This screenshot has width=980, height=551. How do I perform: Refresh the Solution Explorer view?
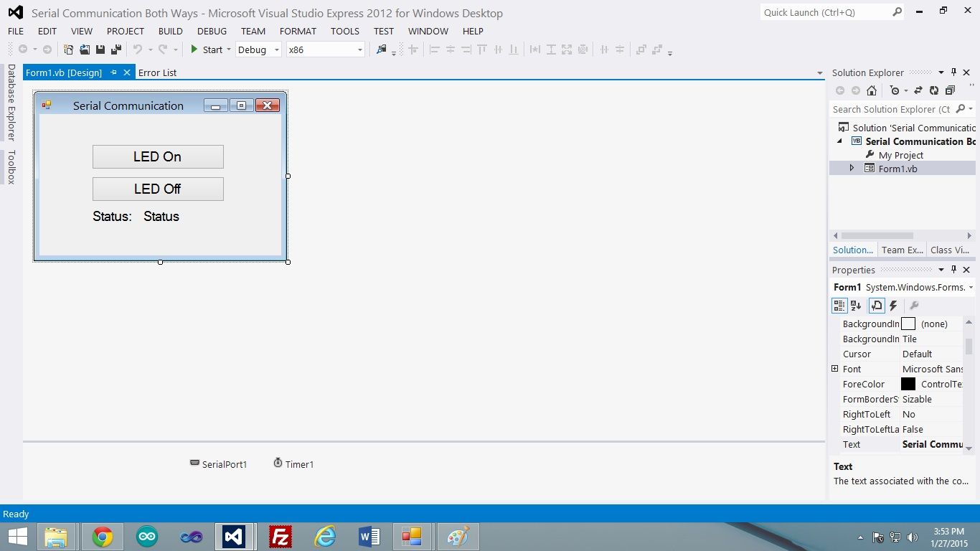tap(935, 90)
